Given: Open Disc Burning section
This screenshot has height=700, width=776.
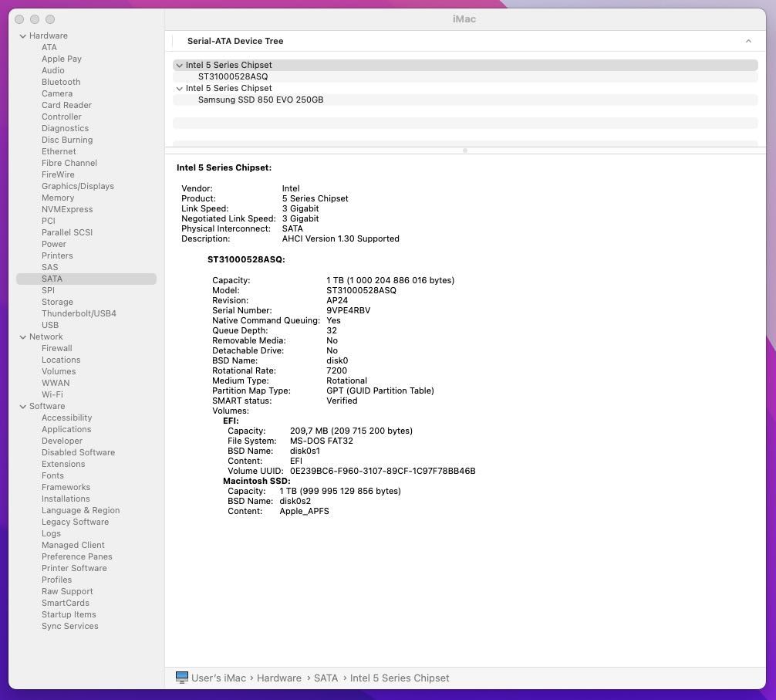Looking at the screenshot, I should 67,140.
